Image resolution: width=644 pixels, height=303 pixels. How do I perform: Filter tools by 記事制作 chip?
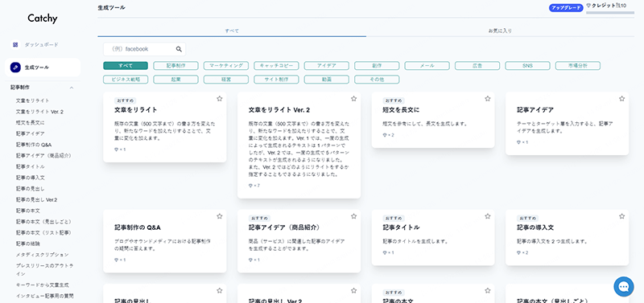point(175,66)
